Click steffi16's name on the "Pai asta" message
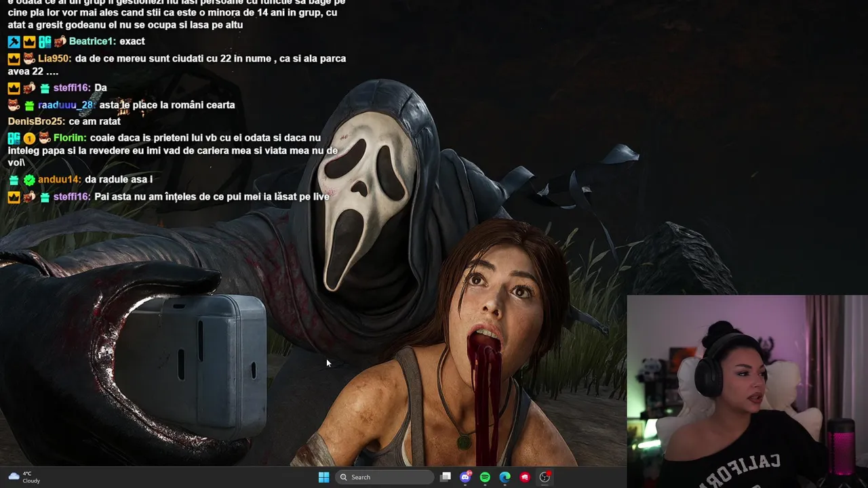 [72, 197]
